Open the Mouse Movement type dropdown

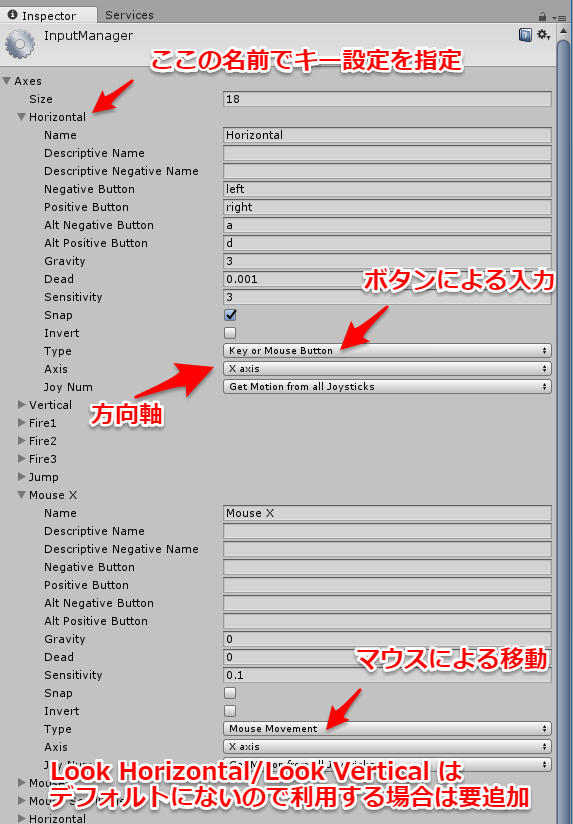387,728
